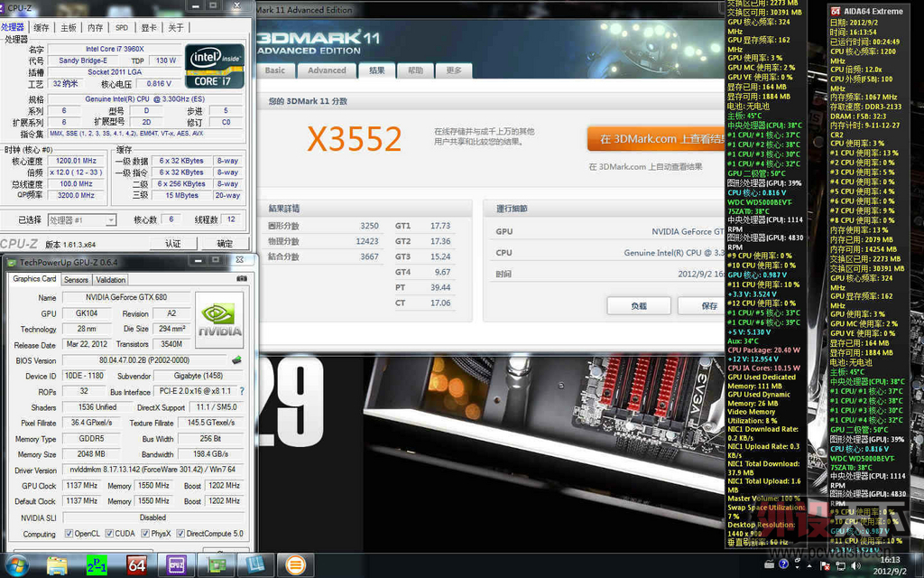924x578 pixels.
Task: Open the 更多 tab in 3DMark 11
Action: (x=454, y=70)
